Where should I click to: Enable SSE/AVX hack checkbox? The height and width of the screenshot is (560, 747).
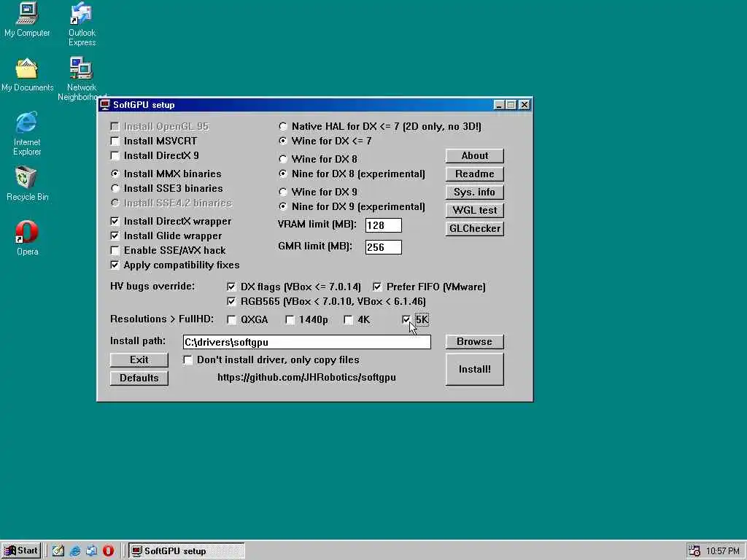[x=115, y=251]
